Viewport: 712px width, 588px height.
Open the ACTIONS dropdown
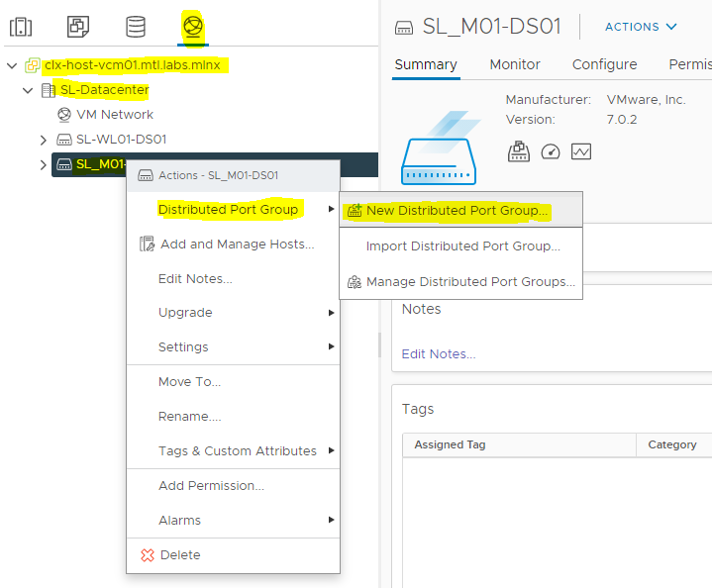[641, 27]
